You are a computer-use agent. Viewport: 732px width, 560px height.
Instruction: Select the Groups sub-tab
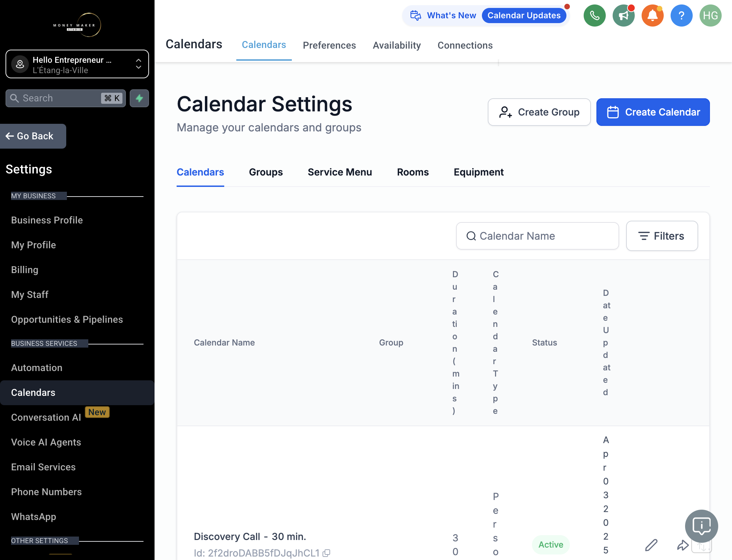point(266,172)
